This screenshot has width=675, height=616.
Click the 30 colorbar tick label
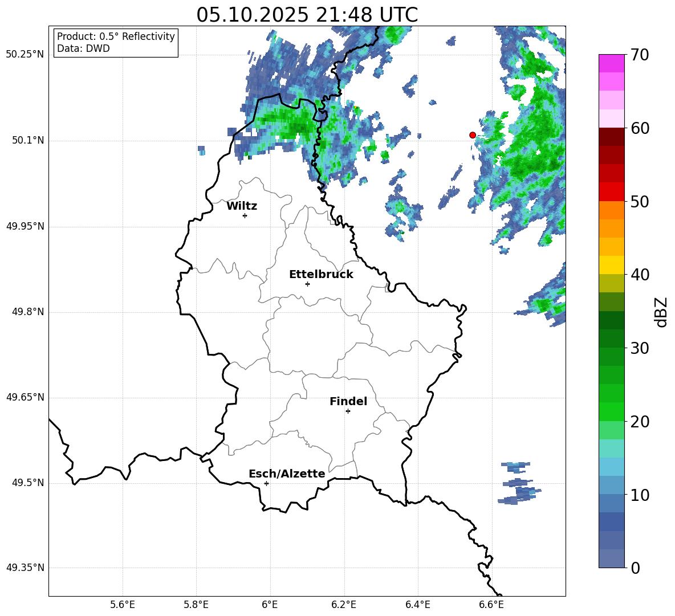click(x=640, y=348)
